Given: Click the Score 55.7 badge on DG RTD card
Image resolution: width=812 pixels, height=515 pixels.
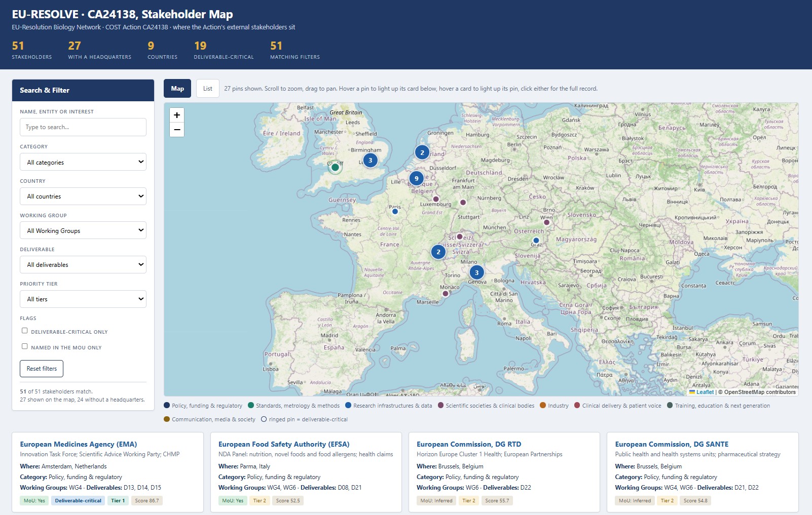Looking at the screenshot, I should [497, 501].
